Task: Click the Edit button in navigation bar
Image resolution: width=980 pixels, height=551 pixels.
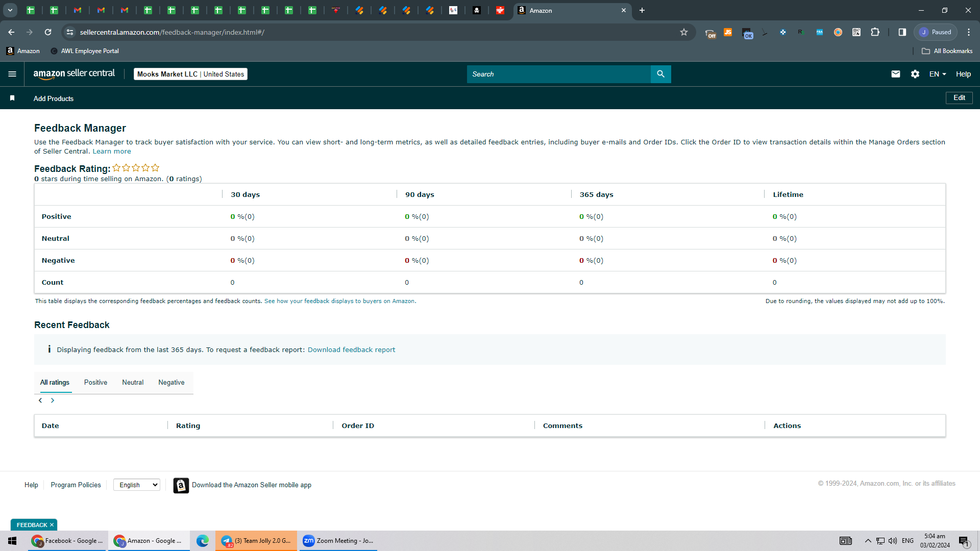Action: pyautogui.click(x=959, y=98)
